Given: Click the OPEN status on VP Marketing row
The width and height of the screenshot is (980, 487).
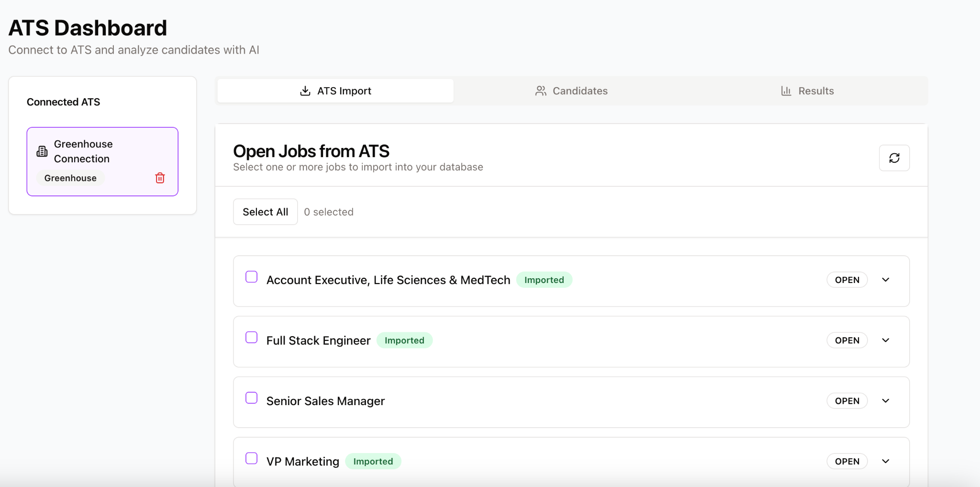Looking at the screenshot, I should [x=847, y=461].
